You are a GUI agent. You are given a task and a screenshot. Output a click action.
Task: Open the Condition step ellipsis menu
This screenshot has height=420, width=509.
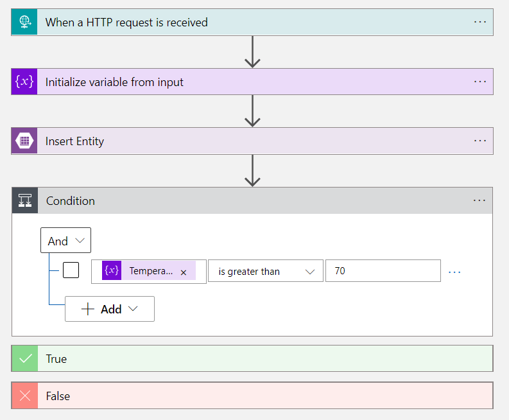point(479,200)
